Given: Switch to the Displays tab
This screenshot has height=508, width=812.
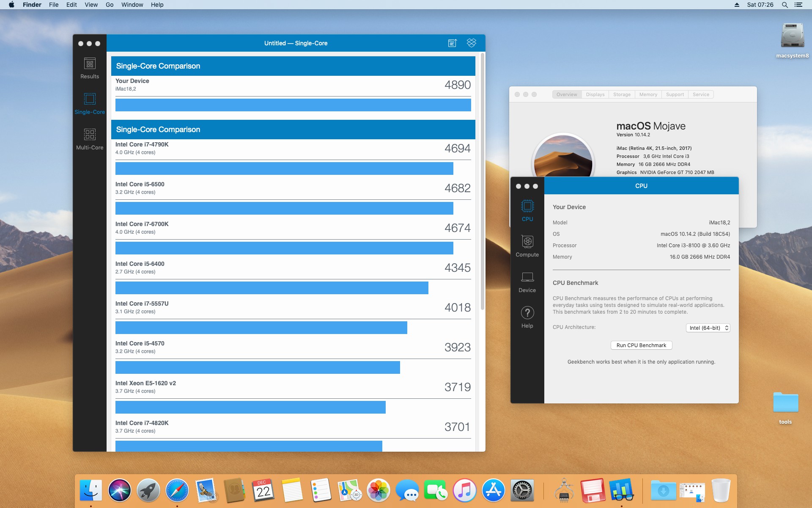Looking at the screenshot, I should (x=595, y=94).
